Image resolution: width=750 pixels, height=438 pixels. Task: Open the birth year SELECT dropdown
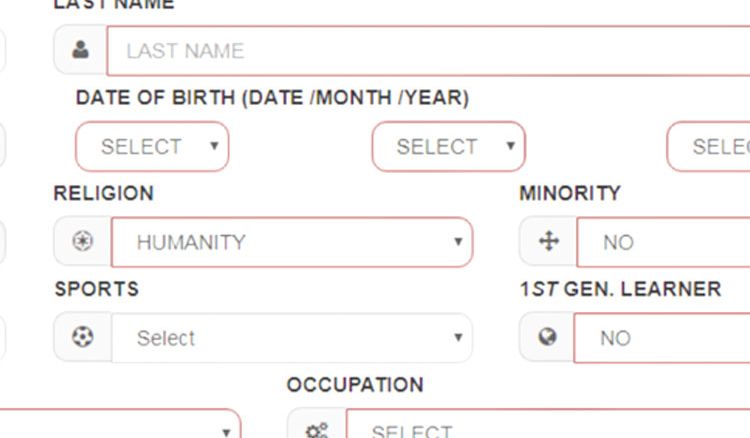tap(708, 146)
